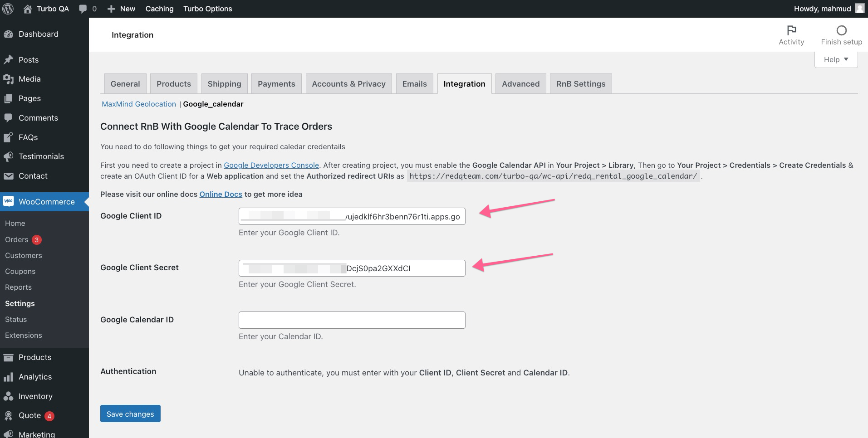Click the Dashboard gauge icon

pyautogui.click(x=8, y=34)
